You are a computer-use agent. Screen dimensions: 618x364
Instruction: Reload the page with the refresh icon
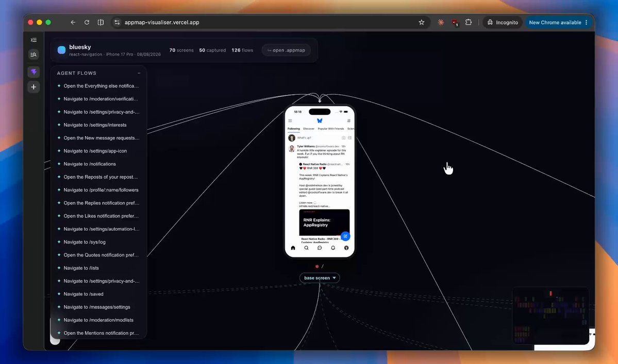pos(87,23)
